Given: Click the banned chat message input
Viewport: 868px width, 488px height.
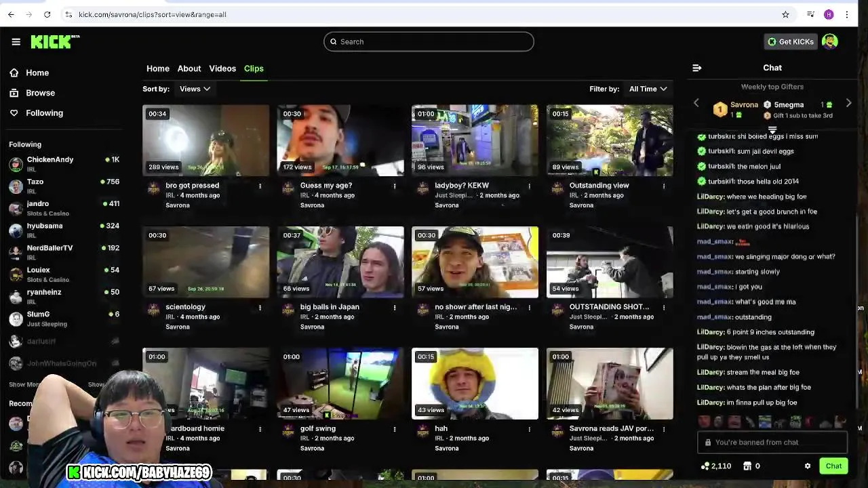Looking at the screenshot, I should click(x=772, y=443).
